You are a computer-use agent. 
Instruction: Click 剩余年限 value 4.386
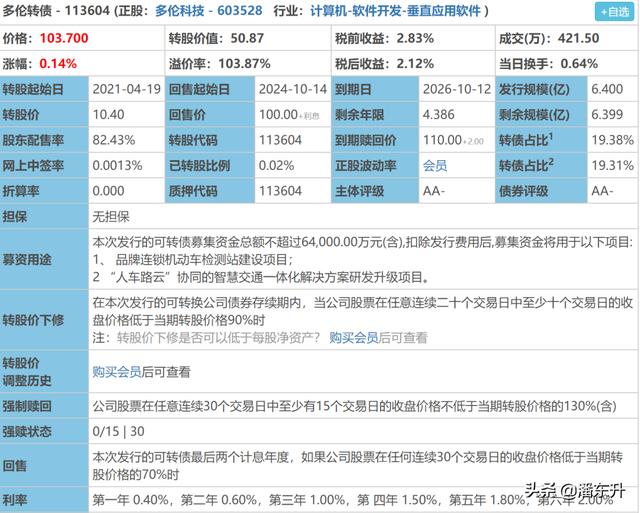pos(438,115)
